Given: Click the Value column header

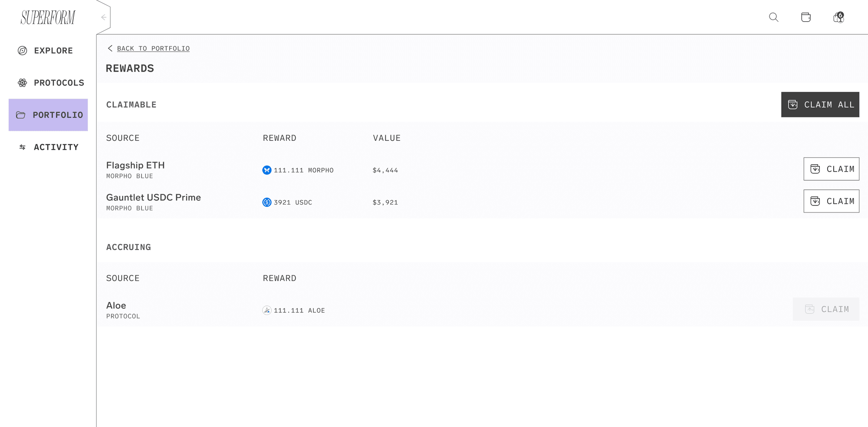Looking at the screenshot, I should (x=387, y=138).
